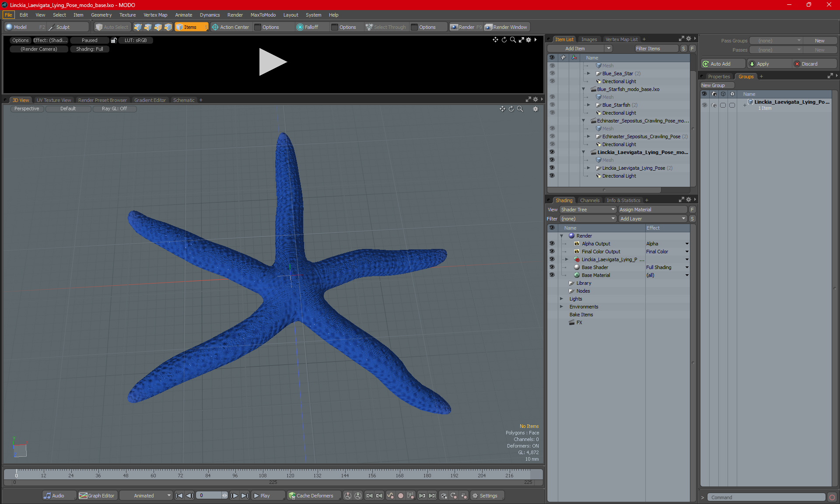Image resolution: width=840 pixels, height=504 pixels.
Task: Open the Ray GL: Off dropdown
Action: click(115, 109)
